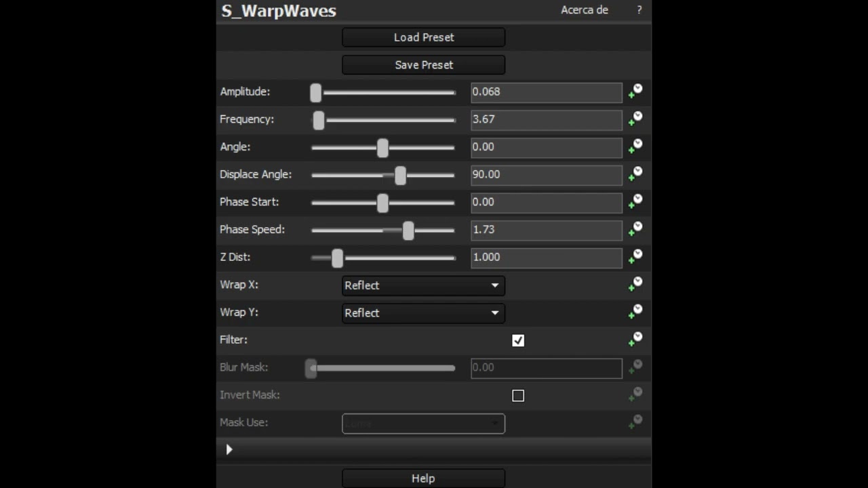Open the Wrap Y dropdown
Screen dimensions: 868x488
coord(423,313)
